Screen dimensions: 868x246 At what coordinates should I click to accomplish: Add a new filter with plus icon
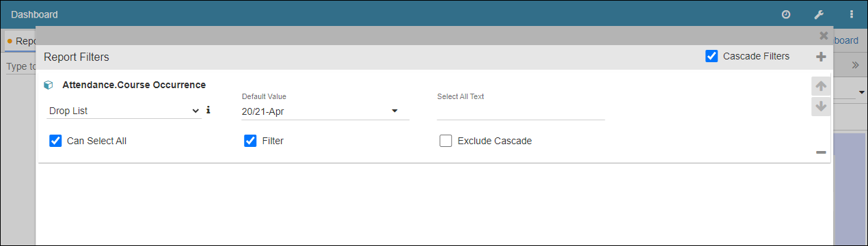click(822, 57)
